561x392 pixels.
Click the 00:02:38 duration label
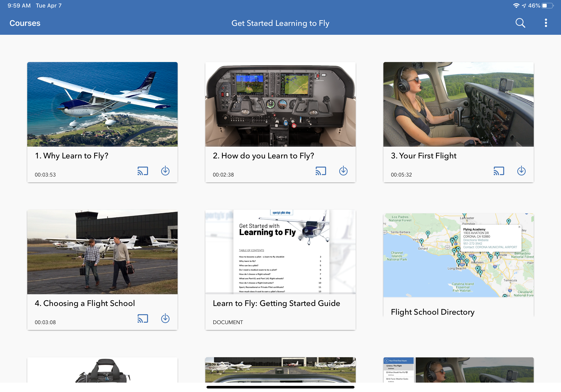point(223,175)
